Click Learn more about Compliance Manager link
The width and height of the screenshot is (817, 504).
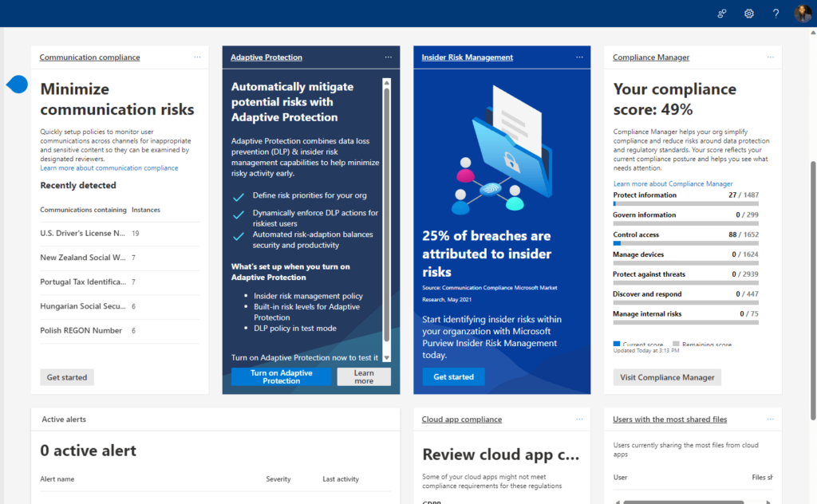(x=673, y=183)
